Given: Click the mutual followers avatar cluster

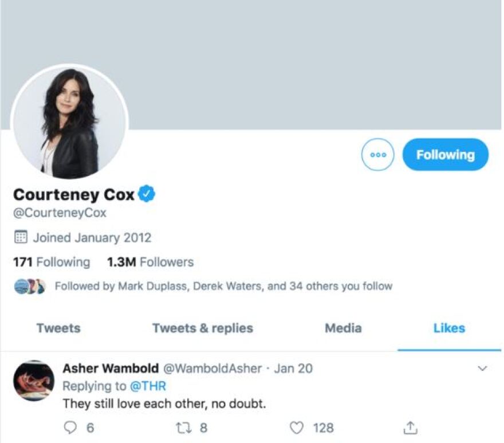Looking at the screenshot, I should (x=29, y=285).
